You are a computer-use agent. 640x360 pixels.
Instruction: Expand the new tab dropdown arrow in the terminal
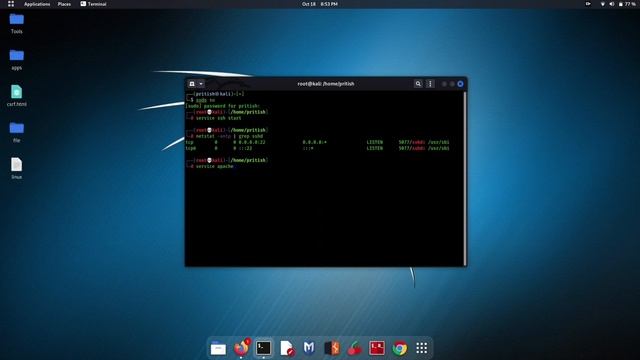(201, 84)
